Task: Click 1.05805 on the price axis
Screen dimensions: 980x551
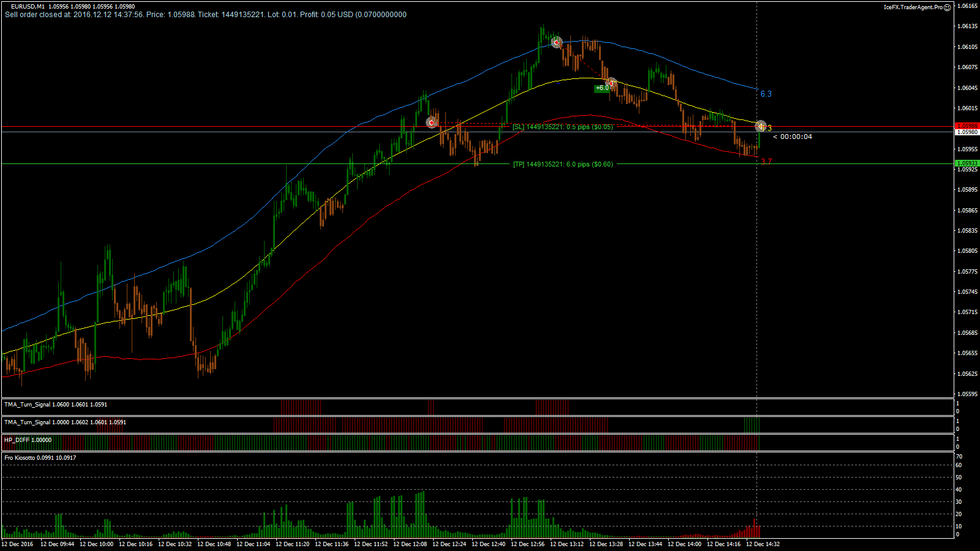Action: click(968, 251)
